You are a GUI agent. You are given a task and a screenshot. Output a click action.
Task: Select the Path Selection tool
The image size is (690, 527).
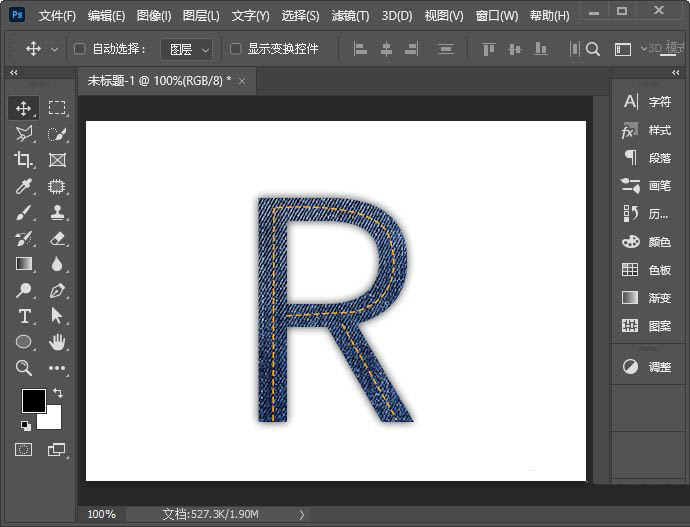[57, 316]
